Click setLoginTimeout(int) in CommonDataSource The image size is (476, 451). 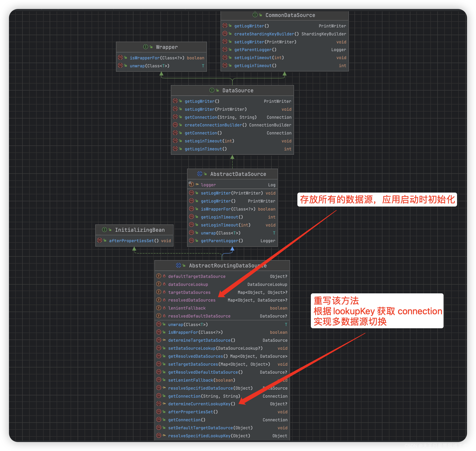tap(259, 58)
